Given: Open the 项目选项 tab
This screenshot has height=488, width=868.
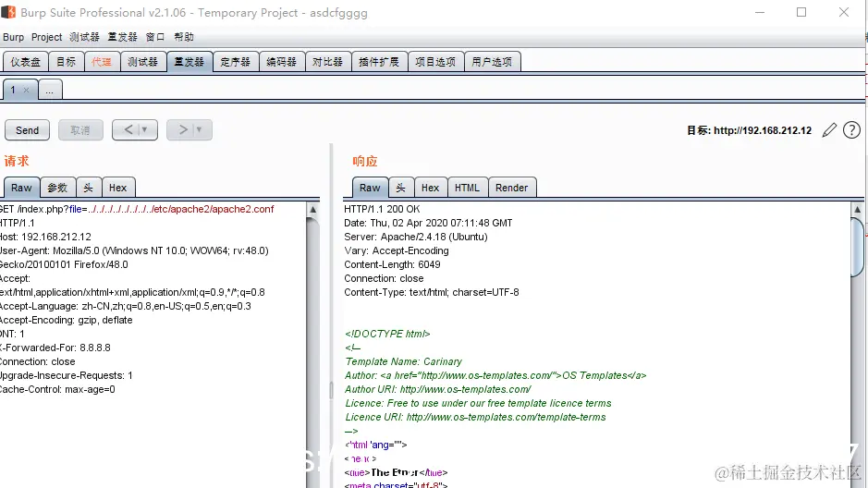Looking at the screenshot, I should (x=435, y=61).
